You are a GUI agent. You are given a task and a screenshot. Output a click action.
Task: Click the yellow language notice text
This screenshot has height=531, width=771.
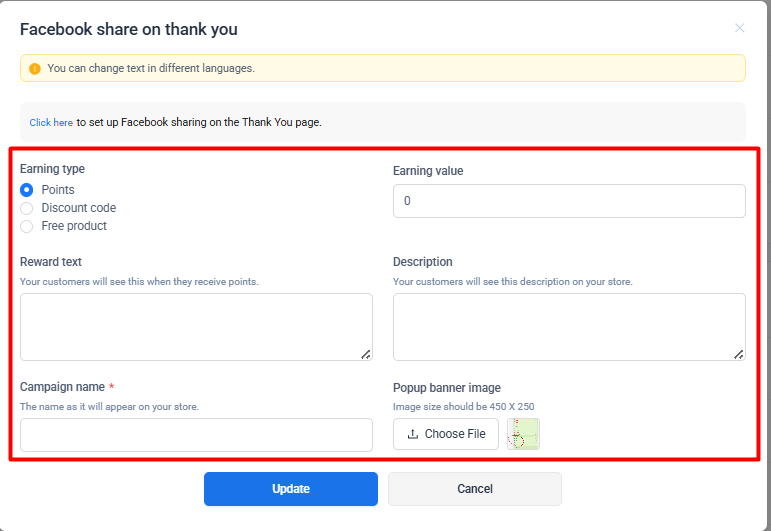click(x=151, y=69)
